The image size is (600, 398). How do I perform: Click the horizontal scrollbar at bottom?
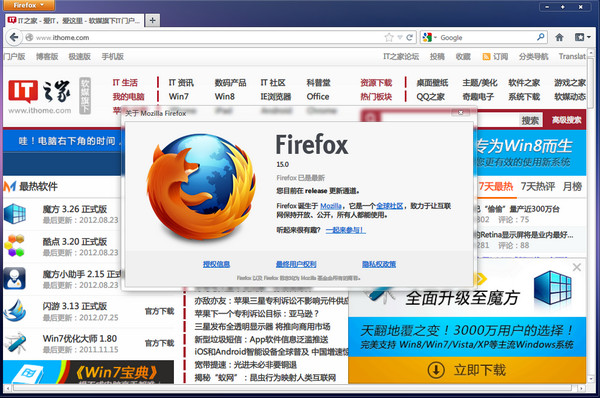coord(293,388)
